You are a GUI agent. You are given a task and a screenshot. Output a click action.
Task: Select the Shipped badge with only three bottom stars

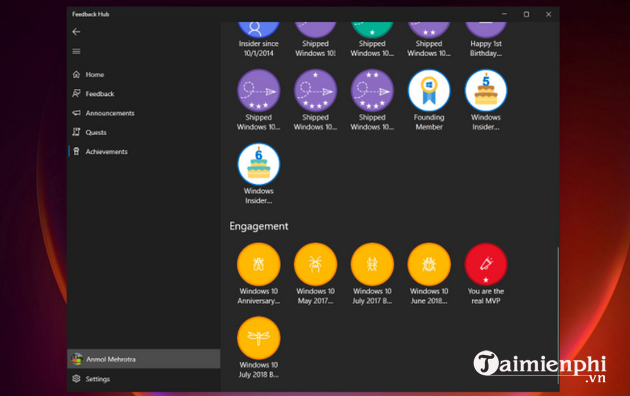[259, 90]
